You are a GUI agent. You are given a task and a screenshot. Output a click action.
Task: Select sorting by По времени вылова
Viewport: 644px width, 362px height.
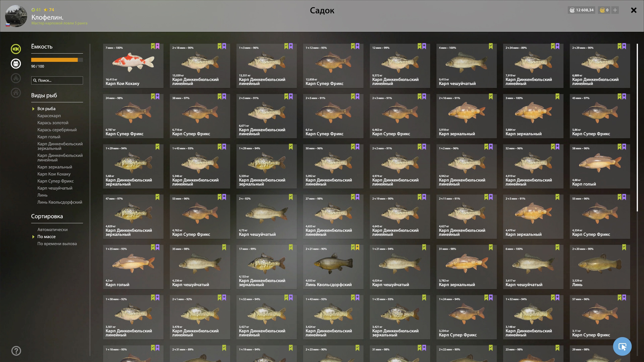(57, 244)
